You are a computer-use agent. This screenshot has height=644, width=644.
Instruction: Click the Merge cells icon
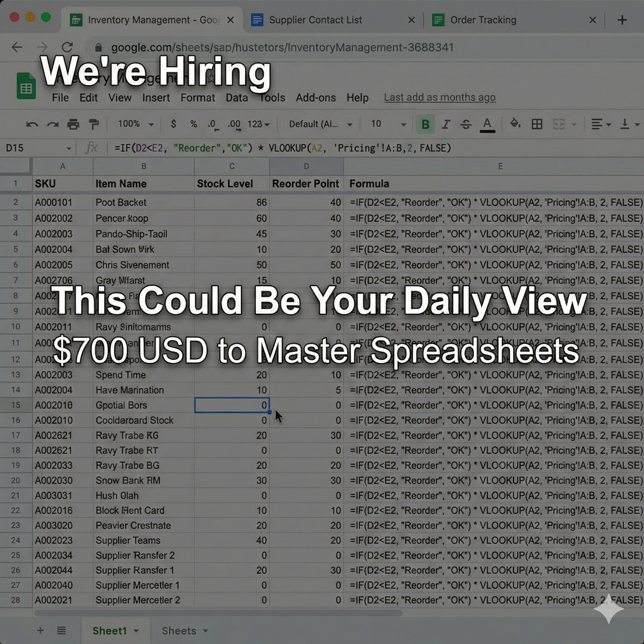coord(559,124)
